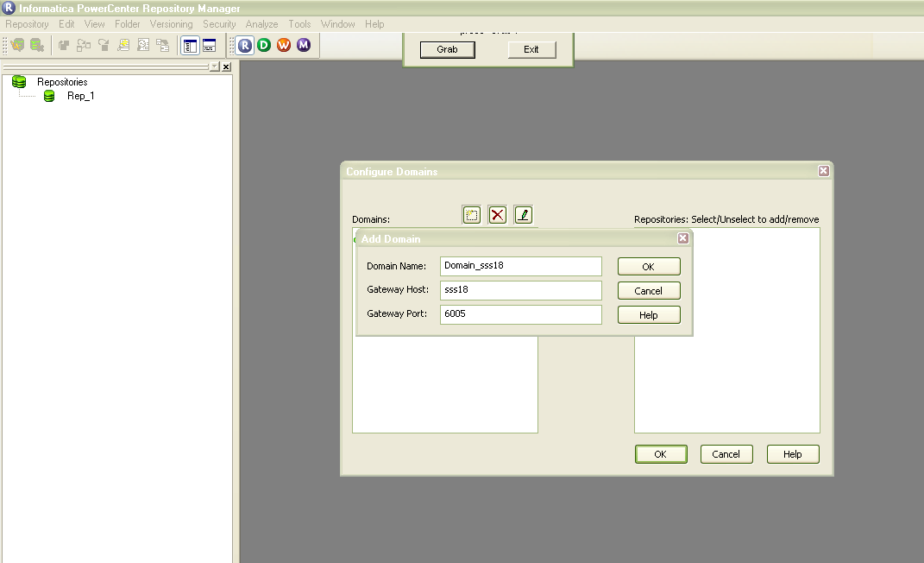Screen dimensions: 924x563
Task: Click the add new domain icon
Action: click(x=471, y=215)
